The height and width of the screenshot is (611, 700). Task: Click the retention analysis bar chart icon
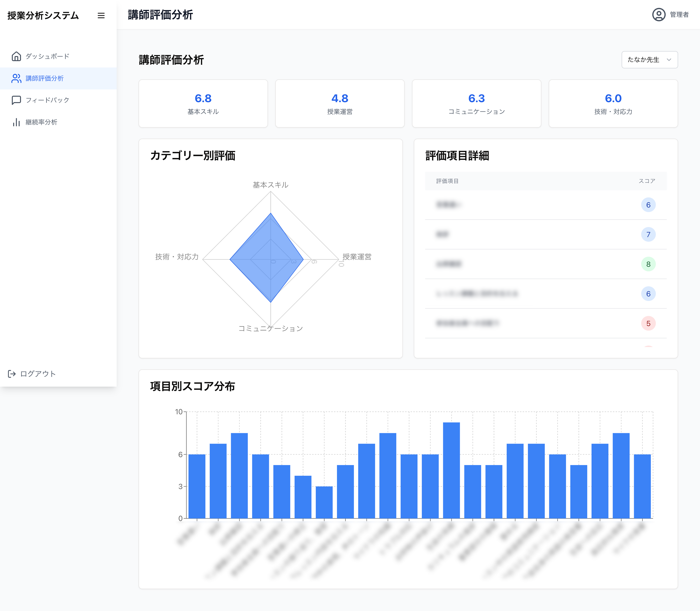click(x=16, y=122)
